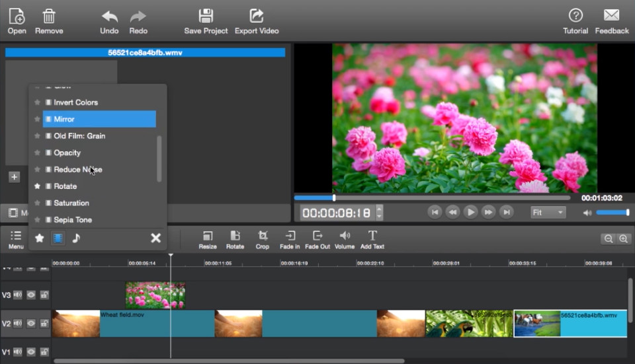
Task: Open the timeline Menu button
Action: coord(16,237)
